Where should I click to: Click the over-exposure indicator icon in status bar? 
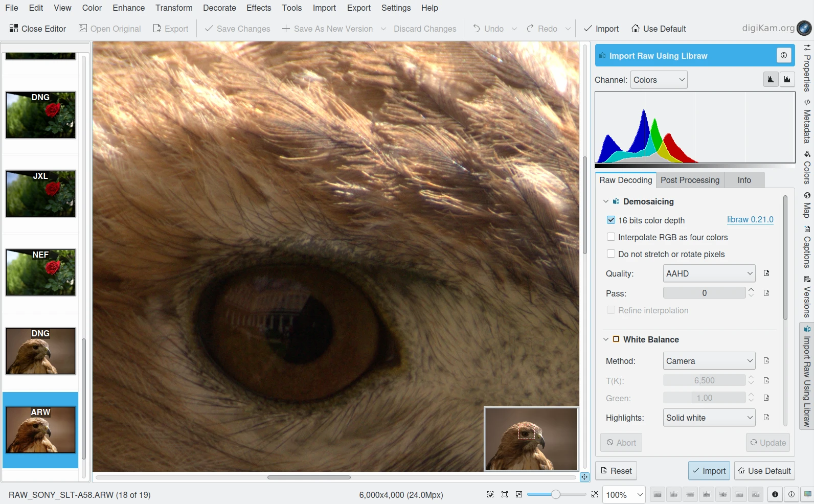[792, 494]
